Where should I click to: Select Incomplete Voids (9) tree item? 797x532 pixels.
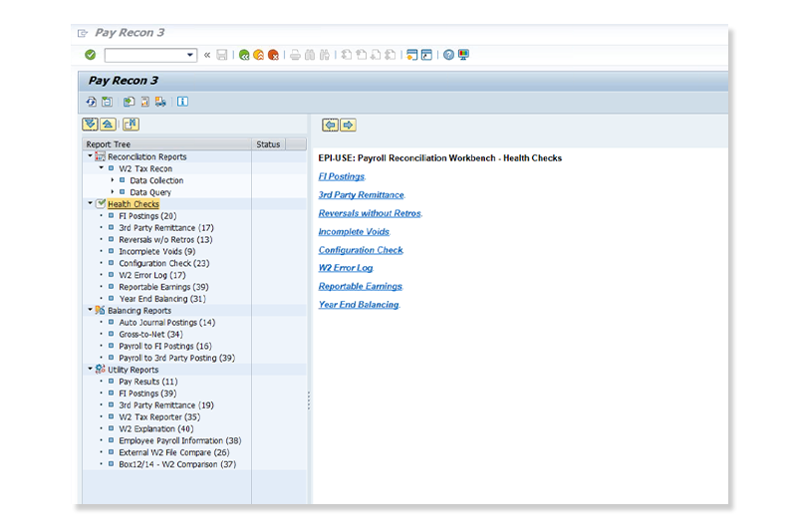[157, 251]
